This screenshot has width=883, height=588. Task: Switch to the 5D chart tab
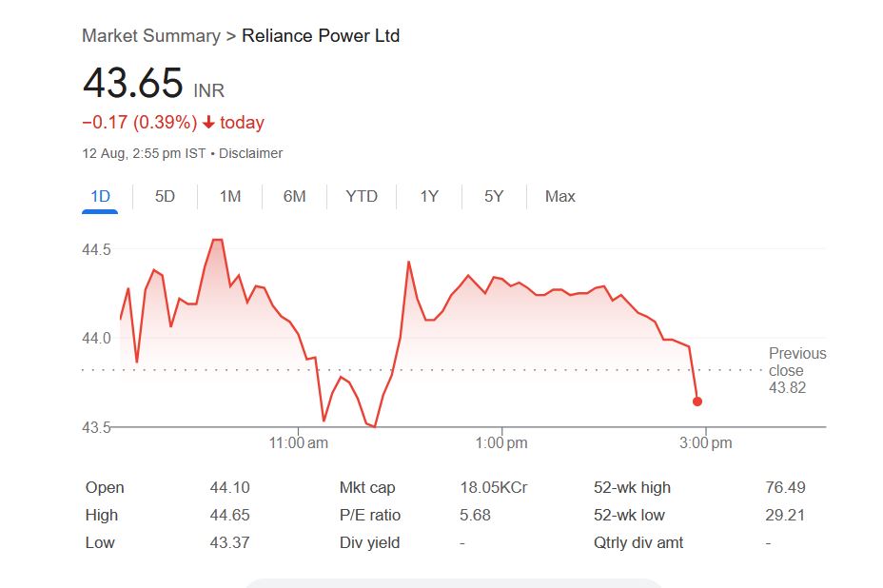click(x=165, y=197)
